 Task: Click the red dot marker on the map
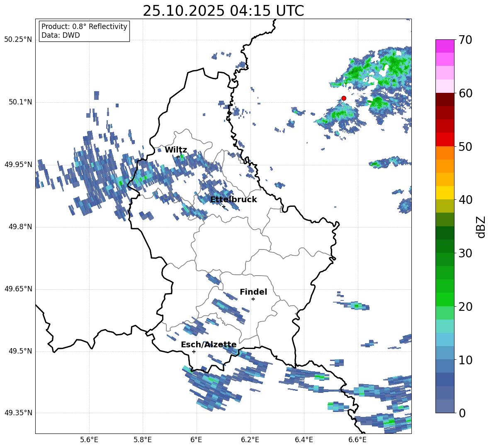tap(344, 98)
